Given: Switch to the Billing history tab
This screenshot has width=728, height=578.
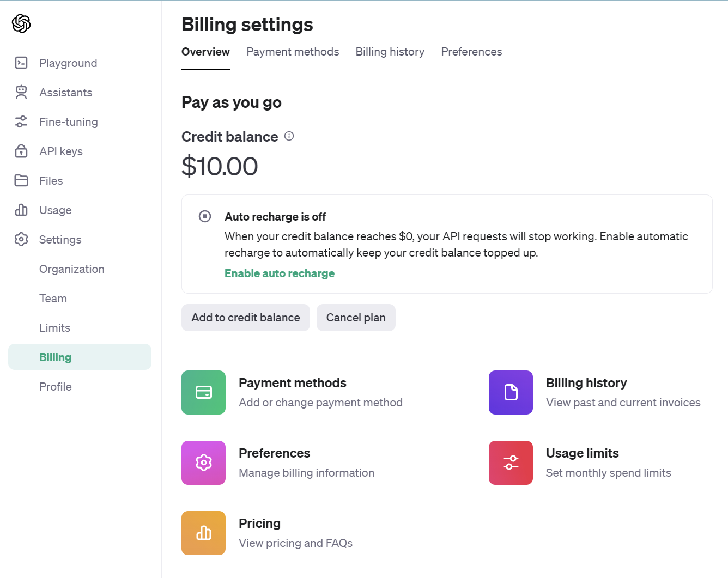Looking at the screenshot, I should (x=390, y=52).
